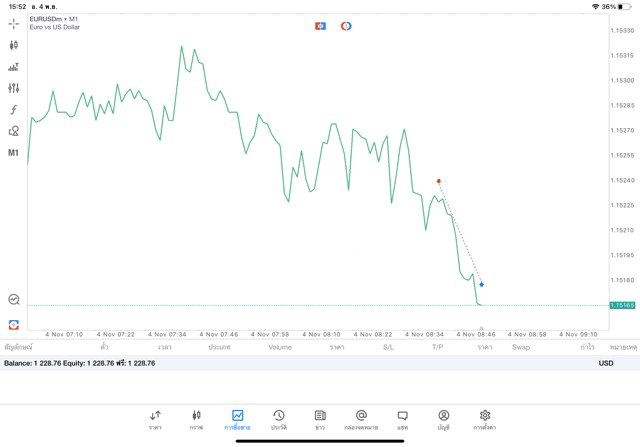640x447 pixels.
Task: Open the ประวัติ (history) tab
Action: click(x=278, y=420)
